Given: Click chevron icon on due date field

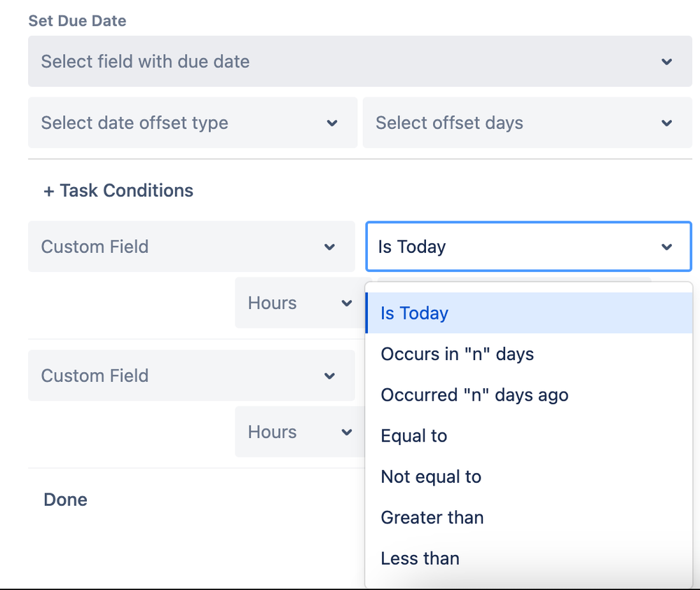Looking at the screenshot, I should (666, 62).
